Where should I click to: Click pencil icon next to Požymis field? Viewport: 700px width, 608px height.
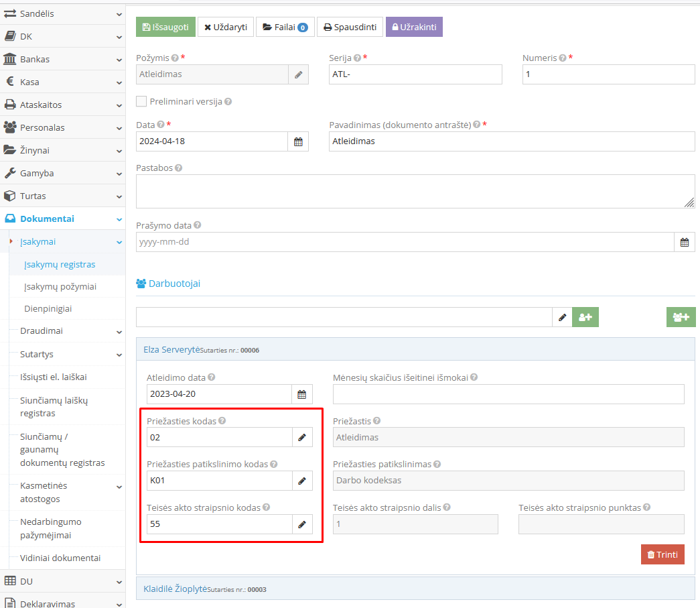[x=299, y=74]
